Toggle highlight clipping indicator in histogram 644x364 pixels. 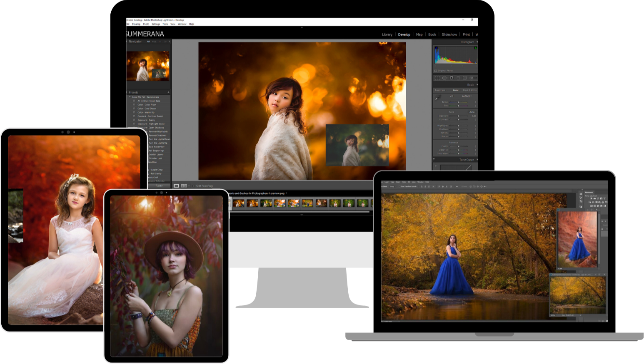475,48
